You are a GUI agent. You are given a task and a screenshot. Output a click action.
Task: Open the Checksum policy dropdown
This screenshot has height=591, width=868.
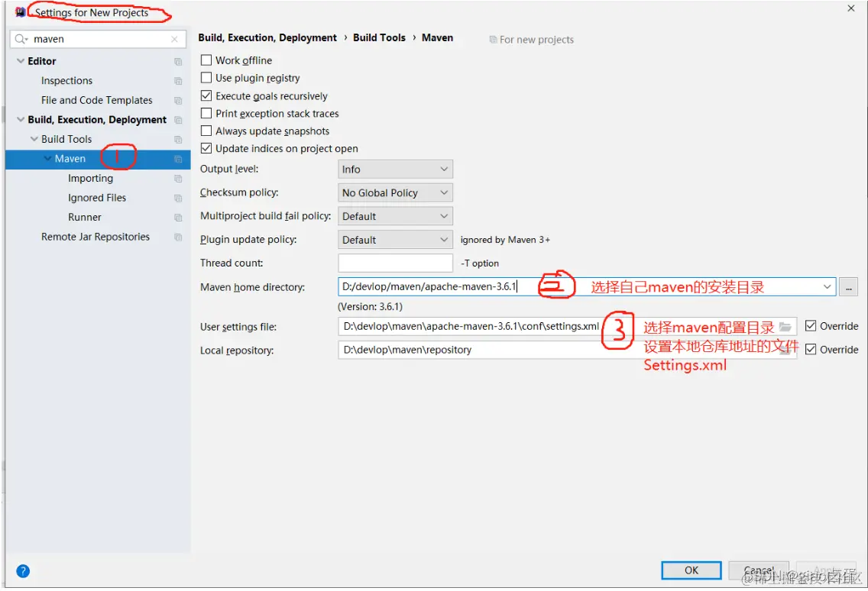pos(395,192)
